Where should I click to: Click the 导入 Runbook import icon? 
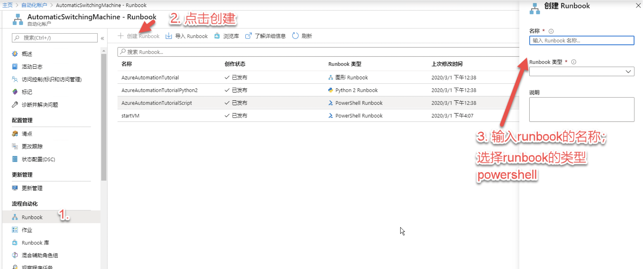[x=169, y=36]
